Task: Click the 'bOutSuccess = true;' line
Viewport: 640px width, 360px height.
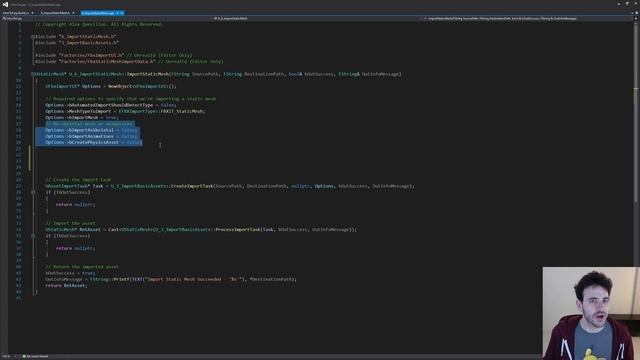Action: click(x=70, y=273)
